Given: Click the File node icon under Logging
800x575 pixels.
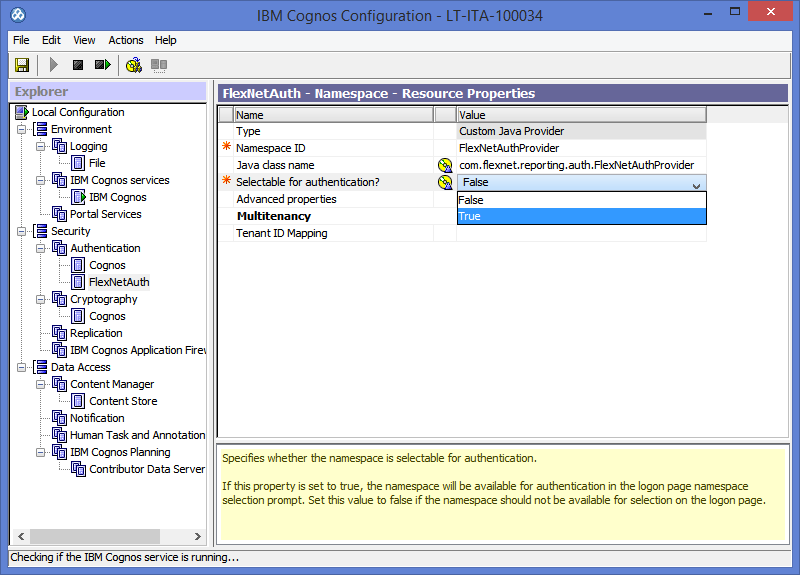Looking at the screenshot, I should [78, 163].
